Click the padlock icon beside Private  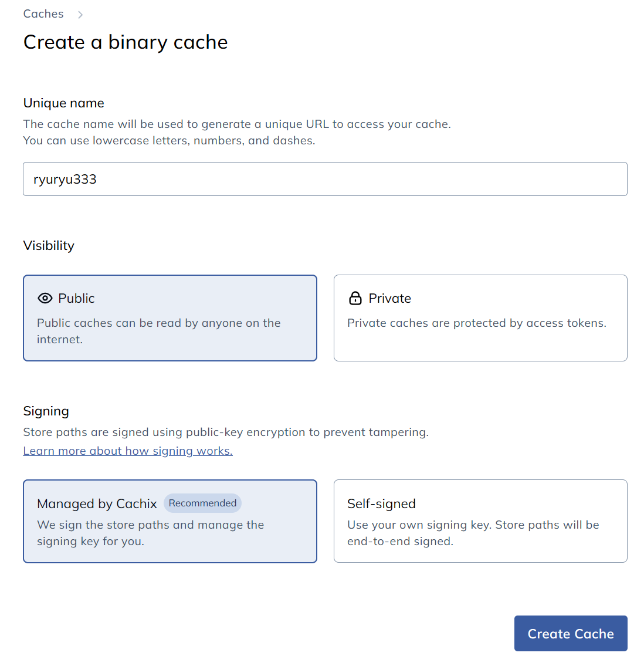[x=355, y=298]
